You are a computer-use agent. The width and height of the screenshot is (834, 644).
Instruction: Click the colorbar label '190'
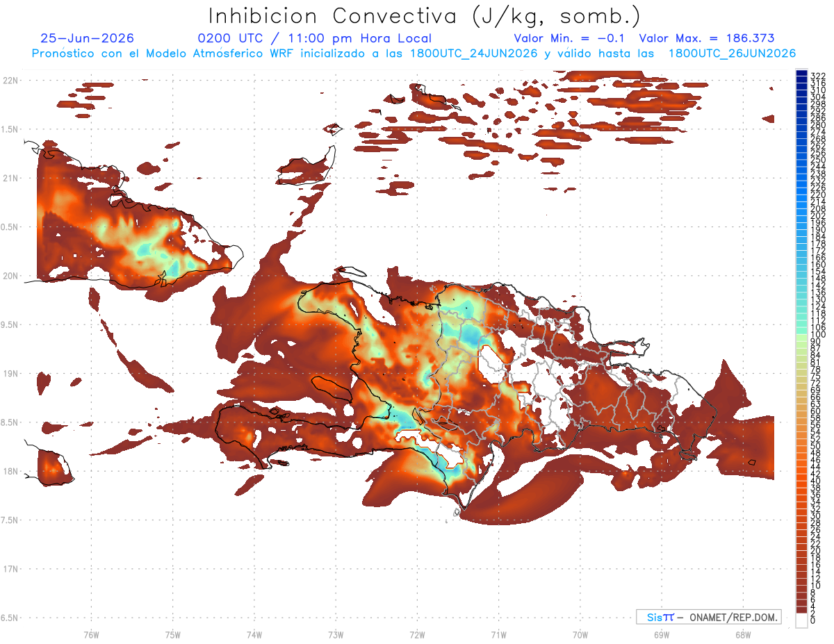tap(817, 229)
